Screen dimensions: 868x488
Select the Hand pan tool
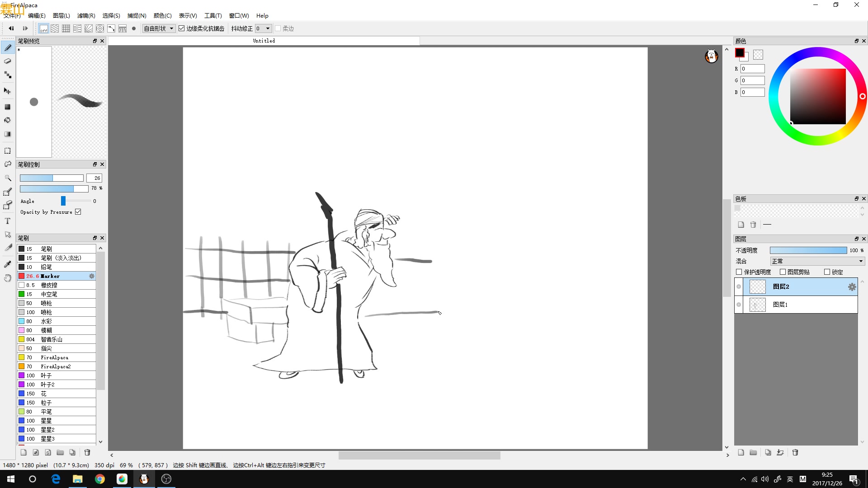coord(8,278)
